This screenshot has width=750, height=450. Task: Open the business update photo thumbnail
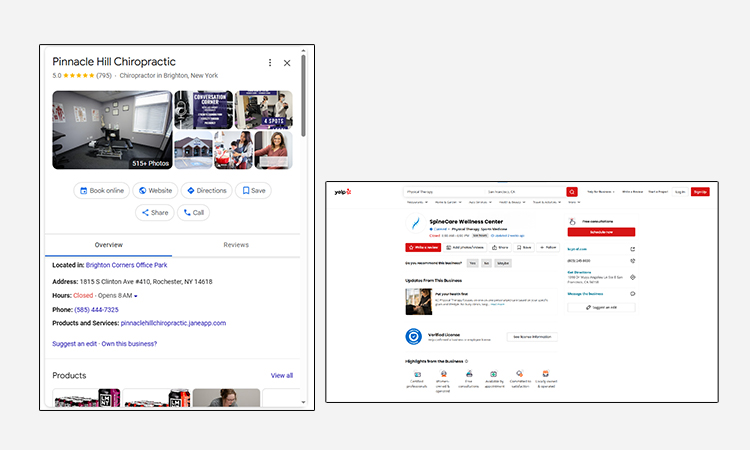pyautogui.click(x=419, y=302)
